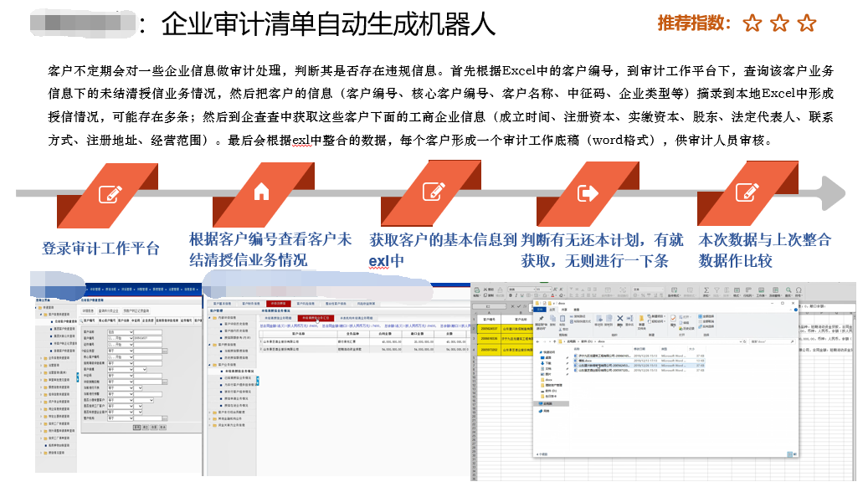
Task: Click the arrow-exit icon on the timeline
Action: click(588, 193)
